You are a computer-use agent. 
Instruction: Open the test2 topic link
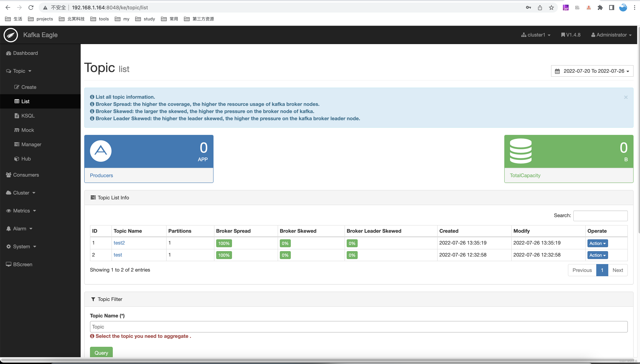point(119,243)
